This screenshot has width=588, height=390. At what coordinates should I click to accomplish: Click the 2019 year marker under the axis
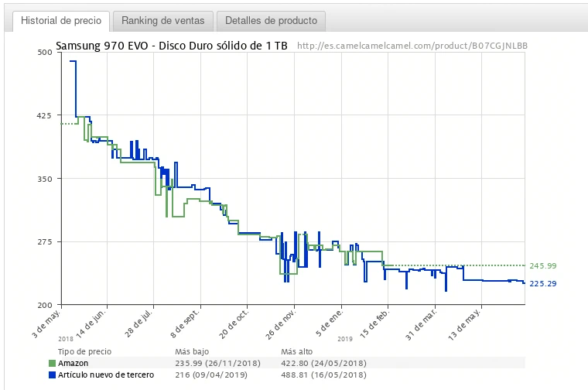(x=346, y=338)
